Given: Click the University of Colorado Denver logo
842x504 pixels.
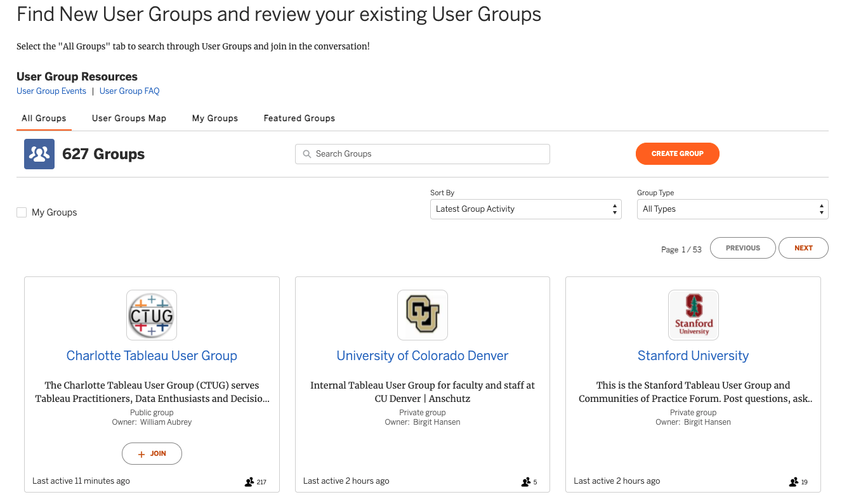Looking at the screenshot, I should tap(422, 314).
